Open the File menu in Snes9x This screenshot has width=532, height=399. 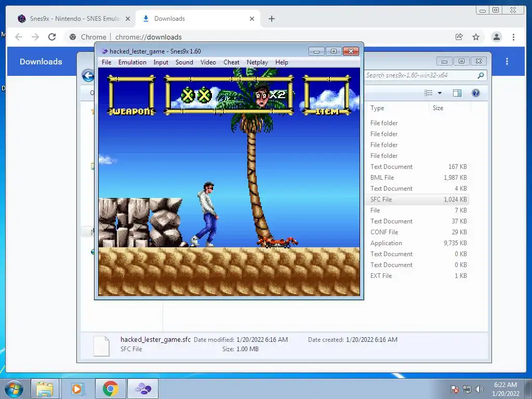coord(106,62)
